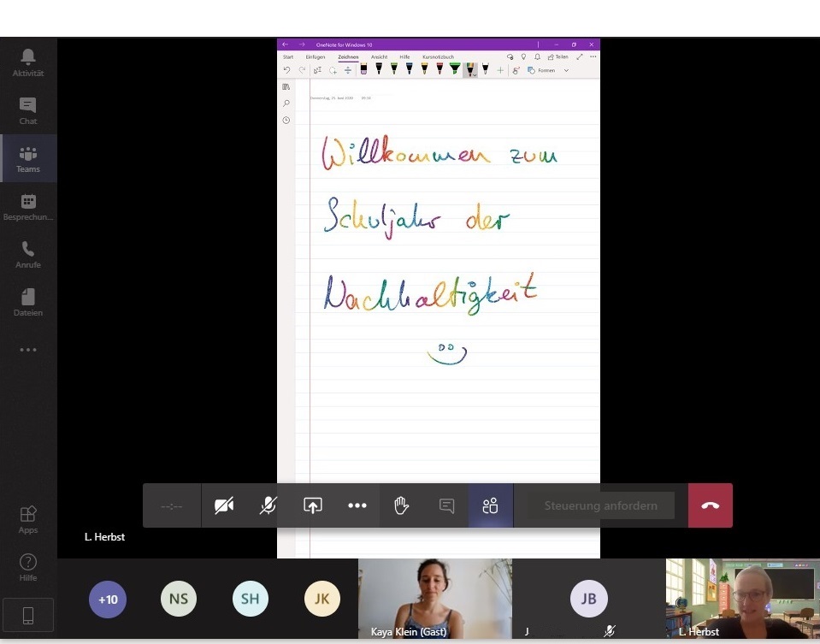Select Kaya Klein's video thumbnail
Viewport: 820px width, 644px height.
[434, 599]
